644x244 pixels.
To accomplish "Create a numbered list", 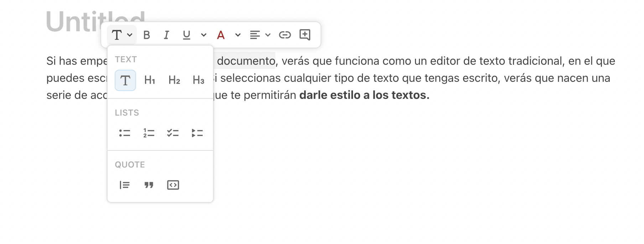I will [x=149, y=133].
